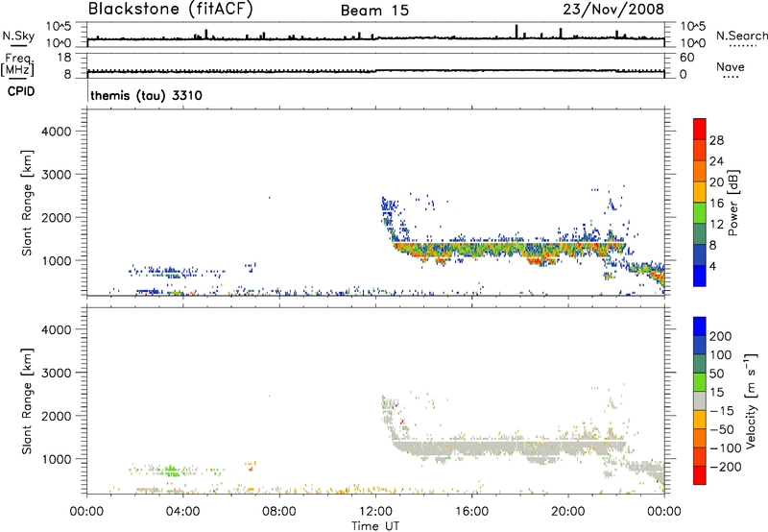768x532 pixels.
Task: Click the 'Nave' legend label
Action: coord(731,66)
